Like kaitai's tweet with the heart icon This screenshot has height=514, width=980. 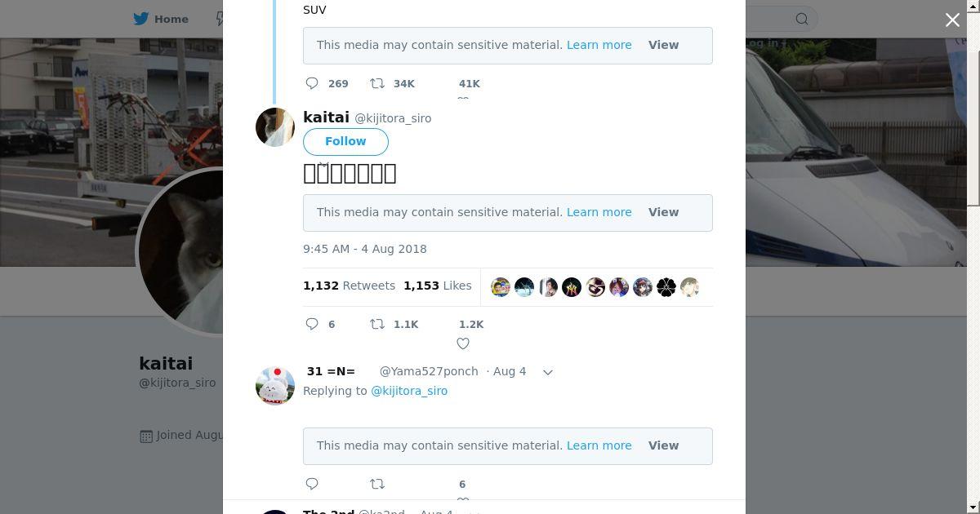(463, 343)
